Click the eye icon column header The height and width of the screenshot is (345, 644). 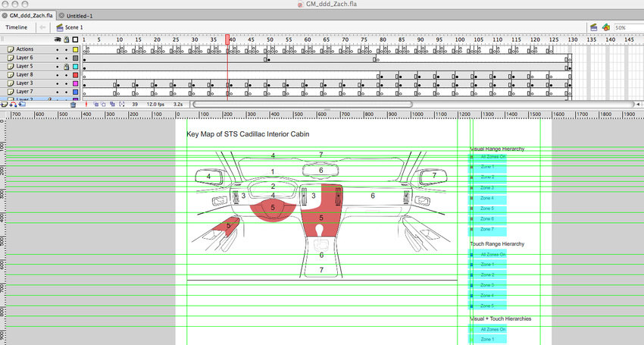[58, 40]
